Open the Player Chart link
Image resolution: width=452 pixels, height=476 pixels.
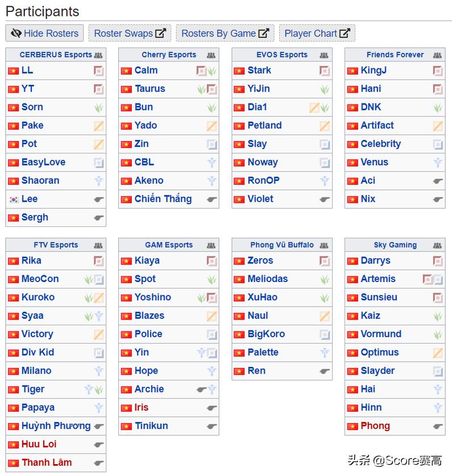[x=317, y=33]
